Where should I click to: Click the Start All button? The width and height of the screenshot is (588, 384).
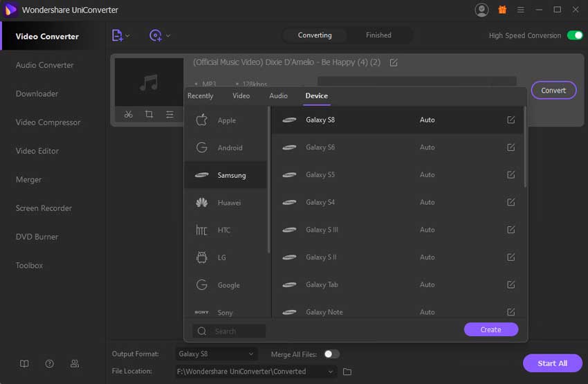tap(552, 363)
